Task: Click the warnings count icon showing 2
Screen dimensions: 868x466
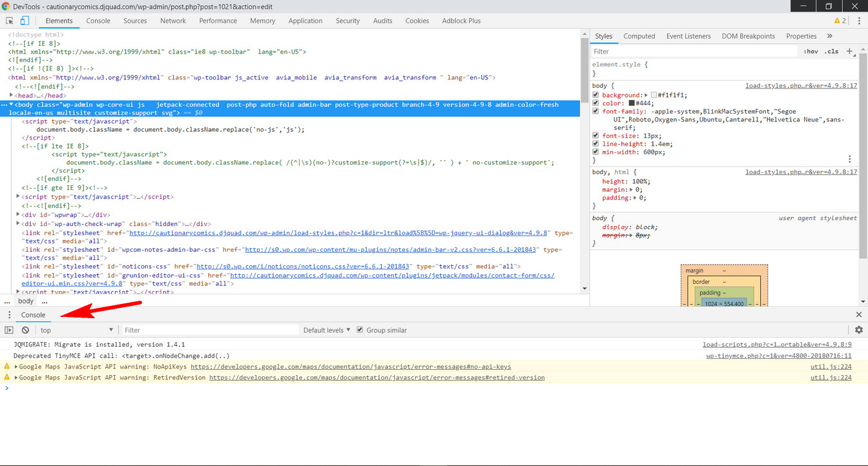Action: (x=840, y=21)
